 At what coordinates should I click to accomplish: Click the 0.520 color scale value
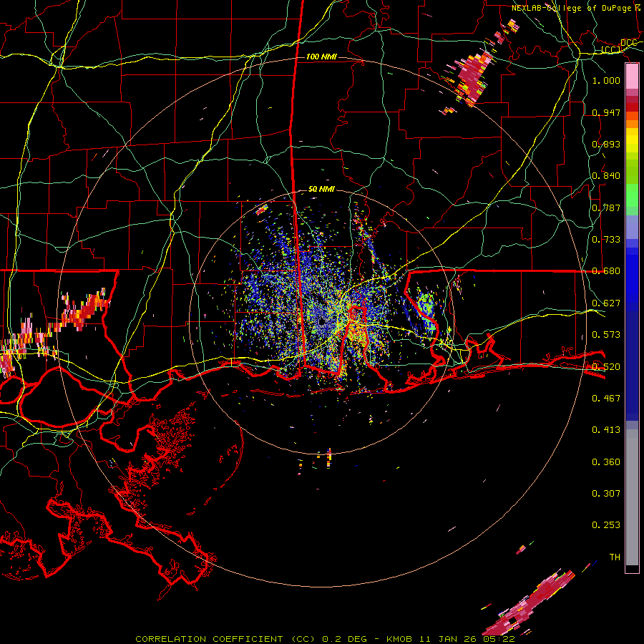pyautogui.click(x=606, y=367)
